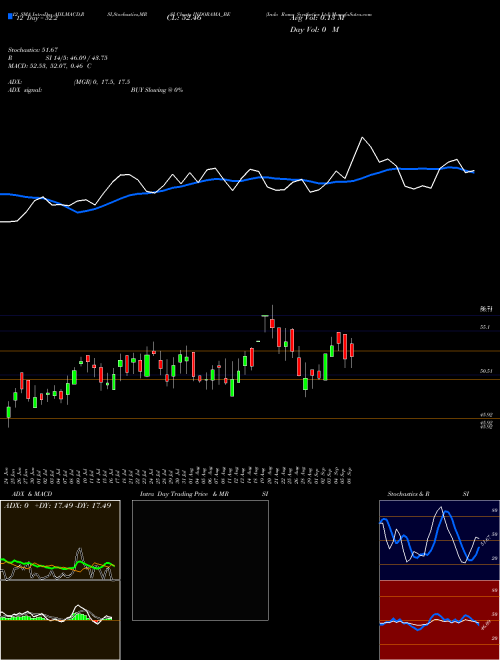Click the 'BUY Slowing @ 0%' signal text
Viewport: 500px width, 660px height.
pos(157,90)
